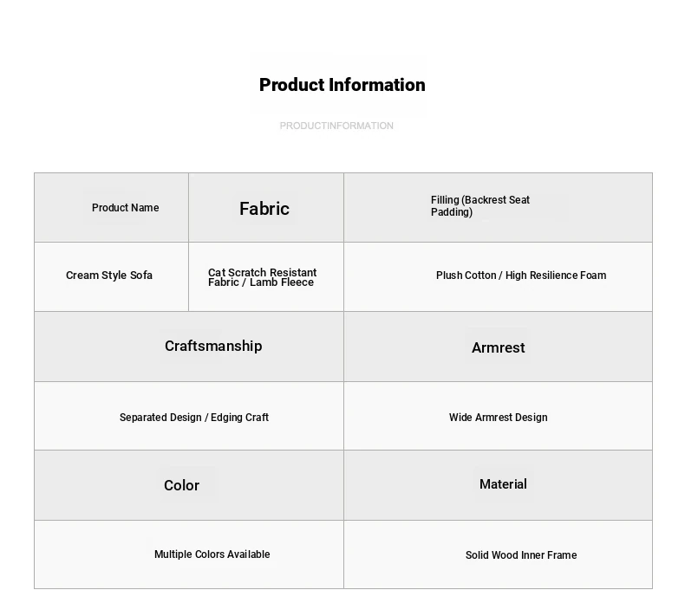Click the Filling (Backrest Seat Padding) header
685x616 pixels.
tap(498, 207)
